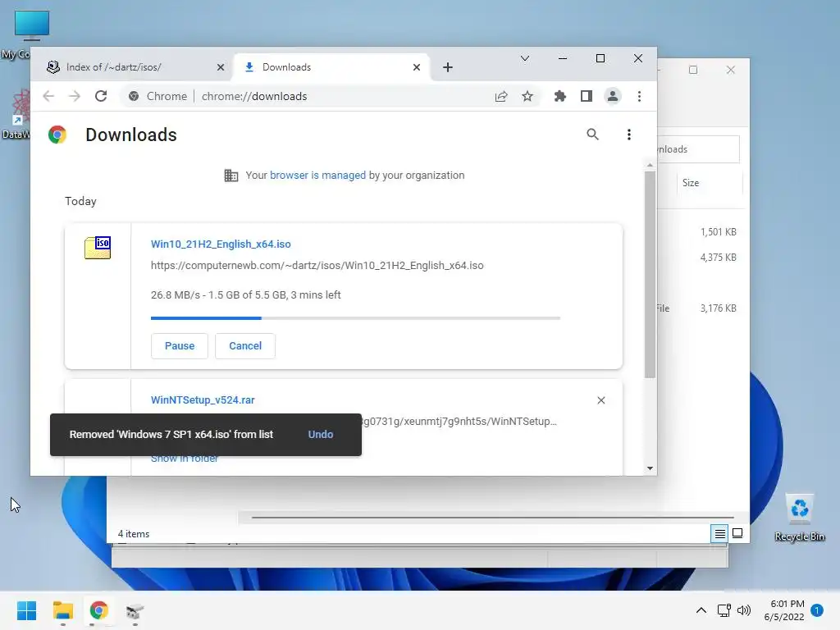The image size is (840, 630).
Task: Click the Win10 ISO source URL text
Action: (317, 266)
